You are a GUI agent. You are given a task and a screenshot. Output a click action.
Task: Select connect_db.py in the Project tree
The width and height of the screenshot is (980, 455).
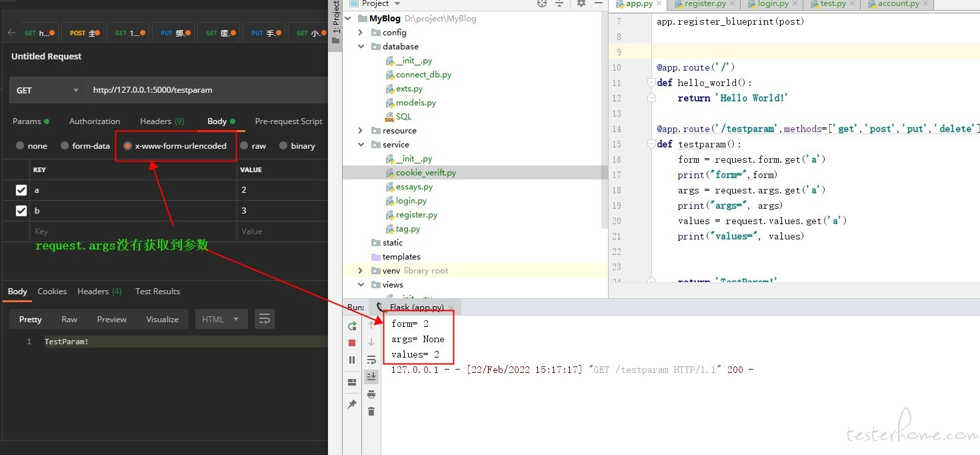[423, 75]
